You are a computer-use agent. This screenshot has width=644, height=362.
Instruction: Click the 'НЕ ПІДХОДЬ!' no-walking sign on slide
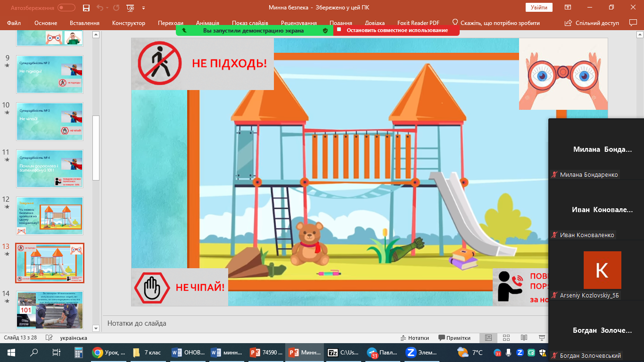(x=203, y=64)
